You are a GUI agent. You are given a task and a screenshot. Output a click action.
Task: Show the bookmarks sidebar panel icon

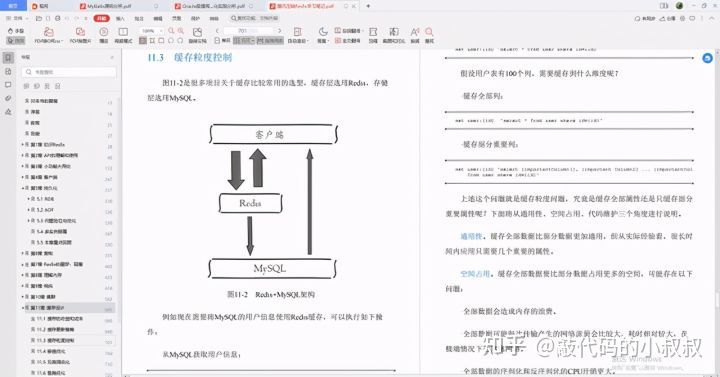point(8,58)
